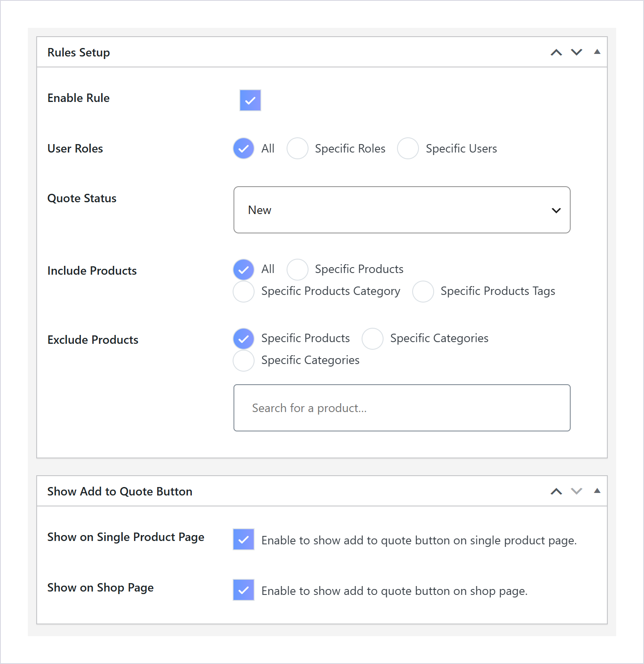Viewport: 644px width, 664px height.
Task: Choose the Specific Roles radio option
Action: tap(298, 148)
